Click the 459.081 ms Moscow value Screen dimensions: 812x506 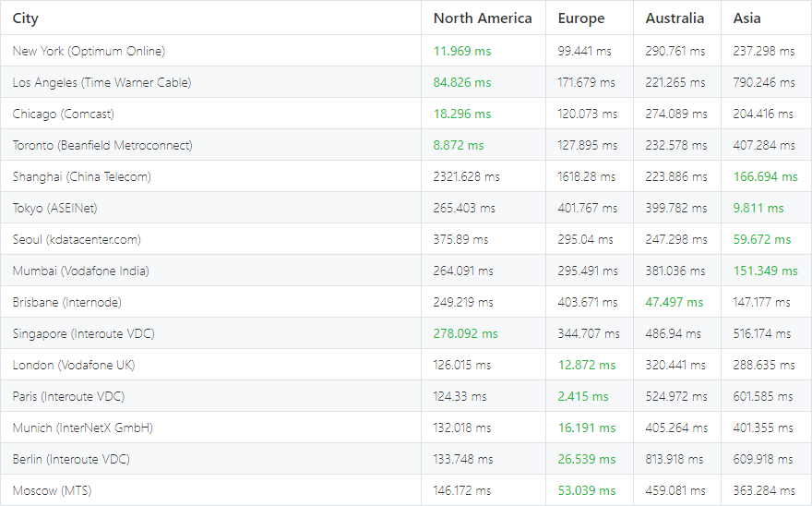tap(675, 490)
